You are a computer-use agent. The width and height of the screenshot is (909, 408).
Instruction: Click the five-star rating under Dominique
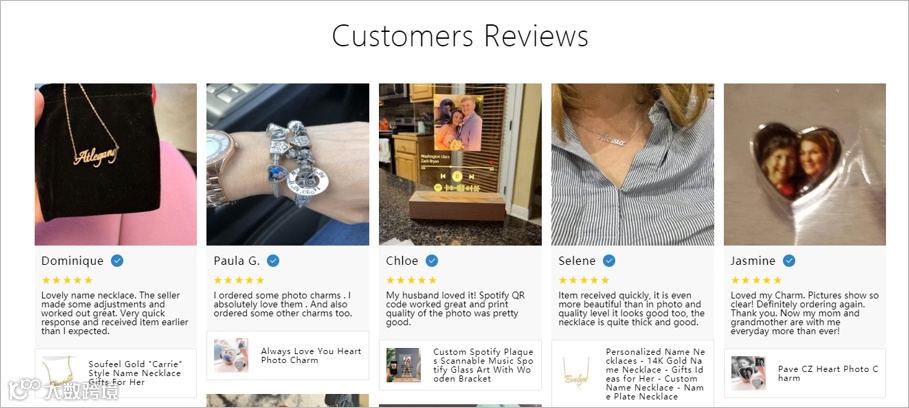coord(67,280)
